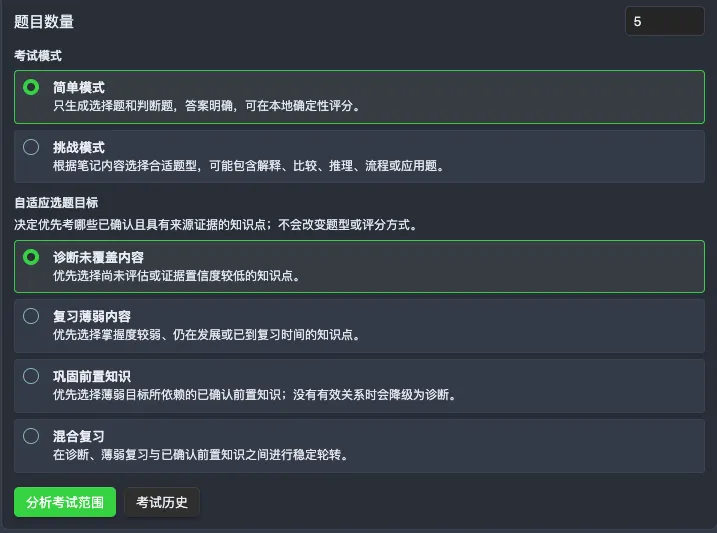Select the 巩固前置知识 radio button
This screenshot has width=717, height=533.
(31, 376)
